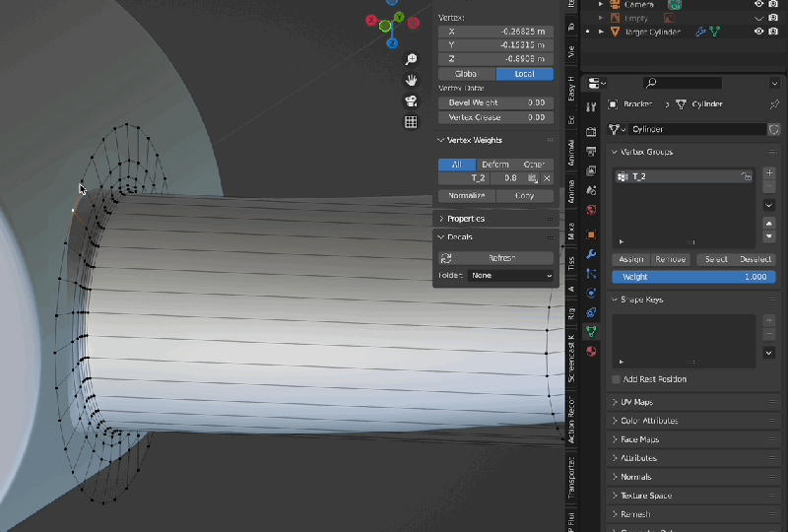Toggle Camera render visibility icon
This screenshot has height=532, width=788.
coord(773,4)
